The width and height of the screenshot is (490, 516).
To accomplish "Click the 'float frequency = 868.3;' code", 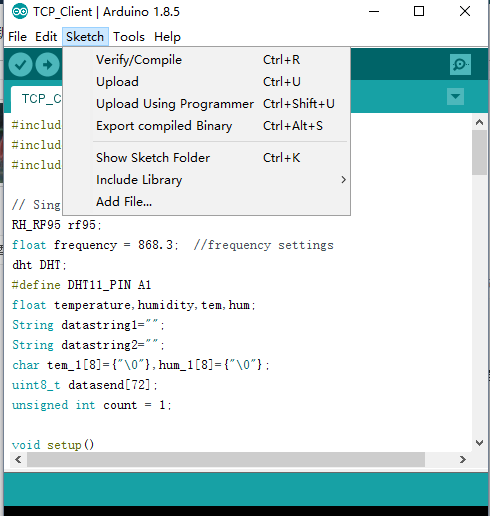I will 95,245.
